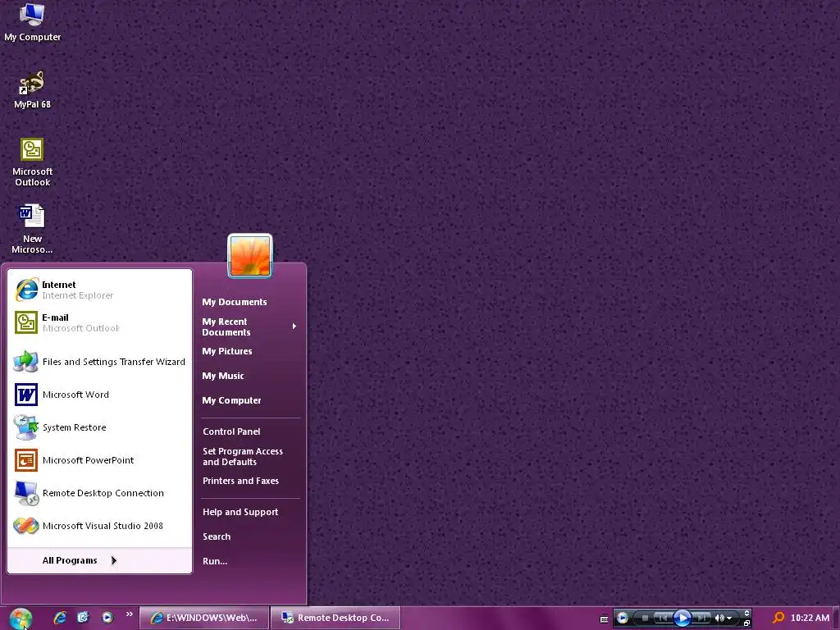Click Windows Media Player logo on taskbar toolbar
Viewport: 840px width, 630px height.
[622, 619]
